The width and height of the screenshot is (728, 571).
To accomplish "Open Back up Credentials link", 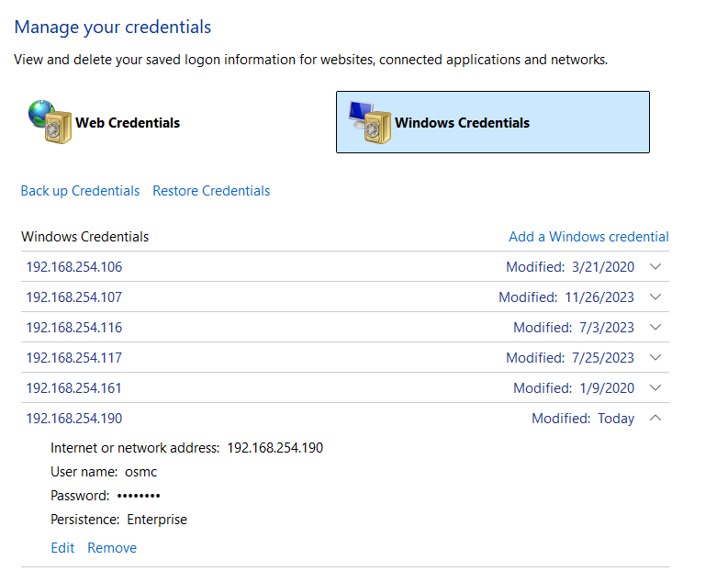I will click(80, 191).
